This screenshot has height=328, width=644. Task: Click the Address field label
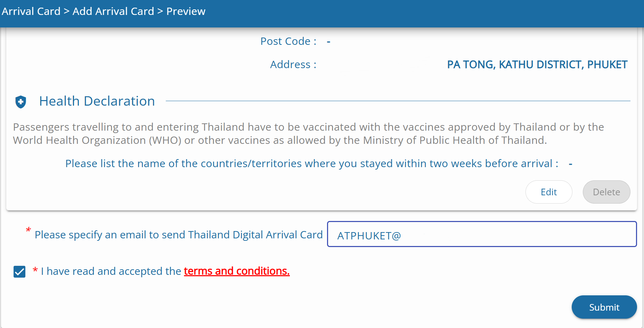point(293,65)
